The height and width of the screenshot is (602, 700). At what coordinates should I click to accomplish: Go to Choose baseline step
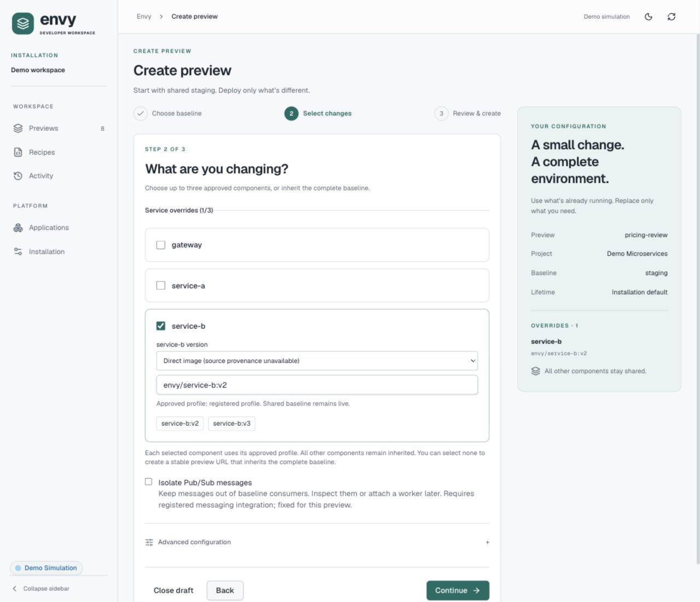(168, 113)
